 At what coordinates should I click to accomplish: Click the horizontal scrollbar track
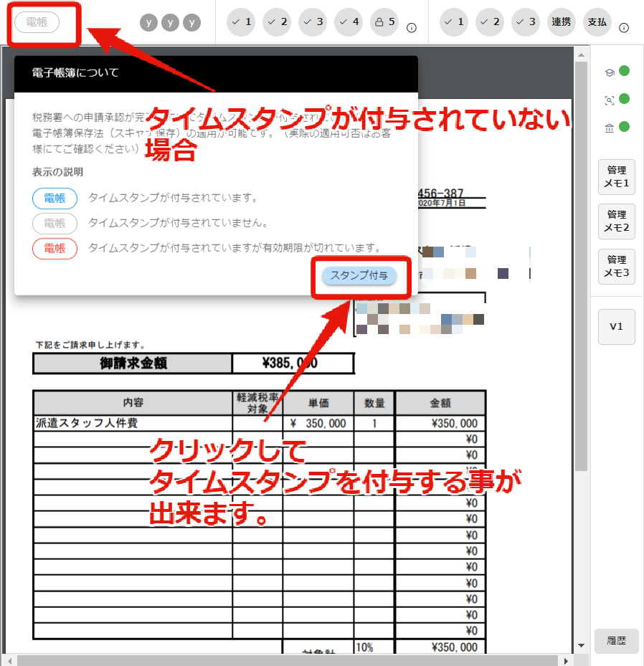click(288, 661)
